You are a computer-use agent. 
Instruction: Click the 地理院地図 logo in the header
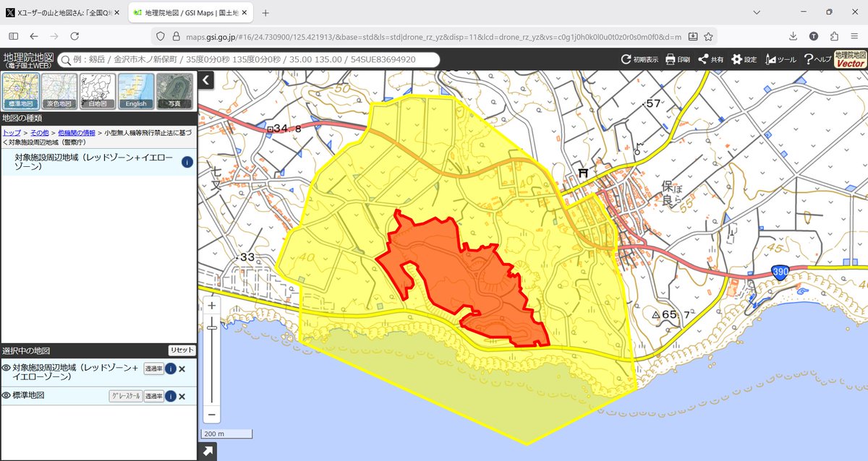(x=27, y=59)
